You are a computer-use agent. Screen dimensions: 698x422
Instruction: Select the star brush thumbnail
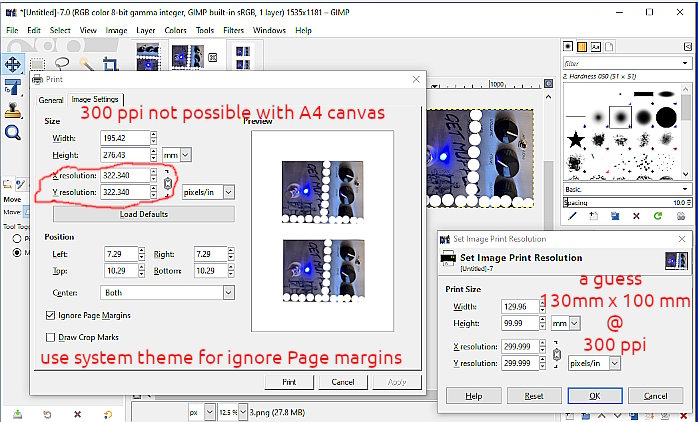tap(576, 141)
